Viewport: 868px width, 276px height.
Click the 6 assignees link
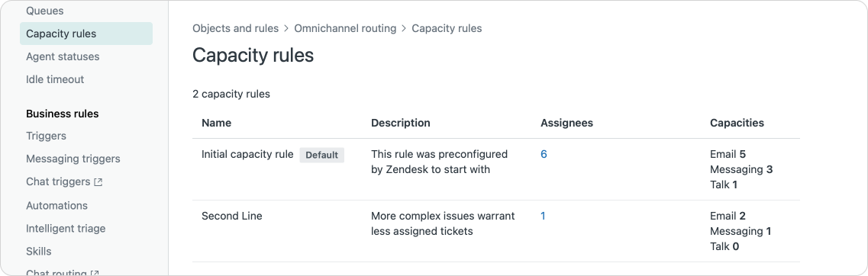pyautogui.click(x=544, y=154)
